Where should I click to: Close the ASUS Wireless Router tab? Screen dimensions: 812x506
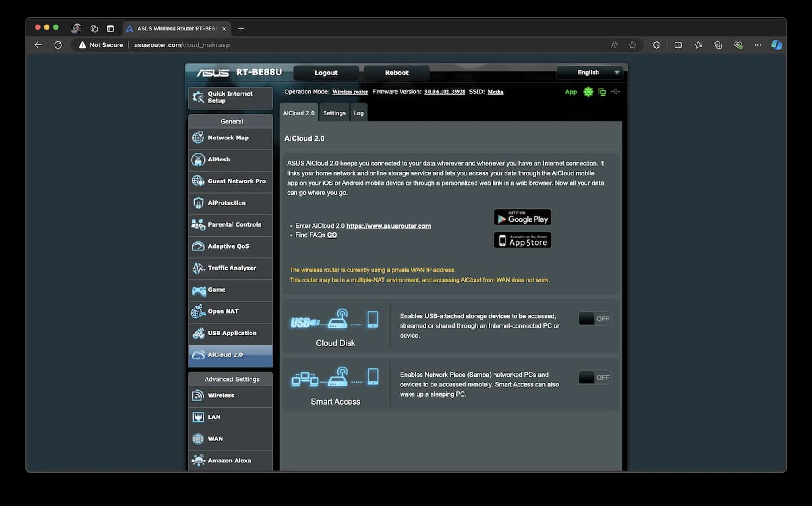[x=224, y=29]
